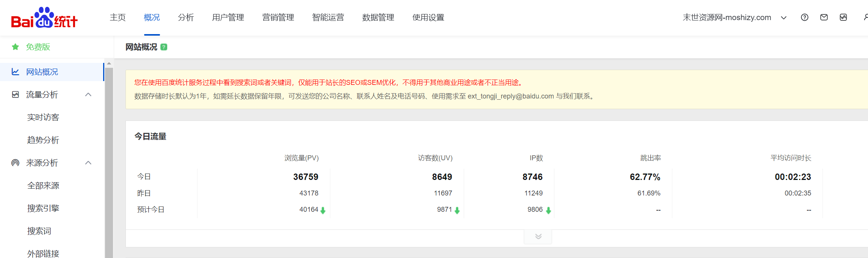
Task: Open the 用户管理 top menu
Action: pos(228,17)
